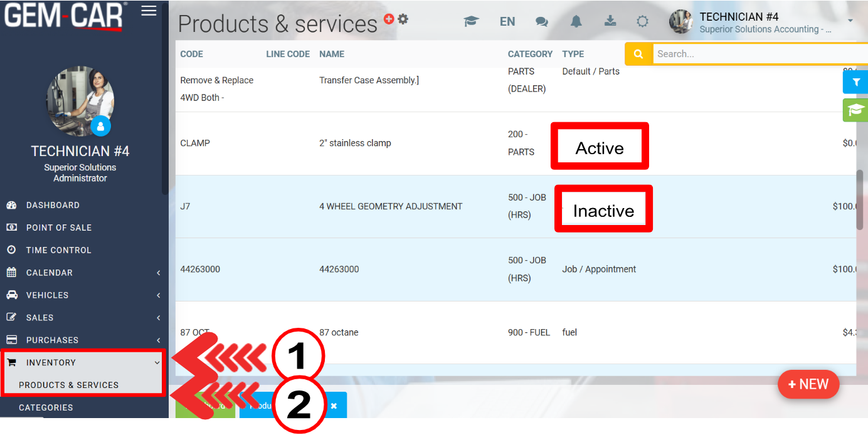This screenshot has height=435, width=868.
Task: Click the red plus icon beside the title
Action: coord(389,19)
